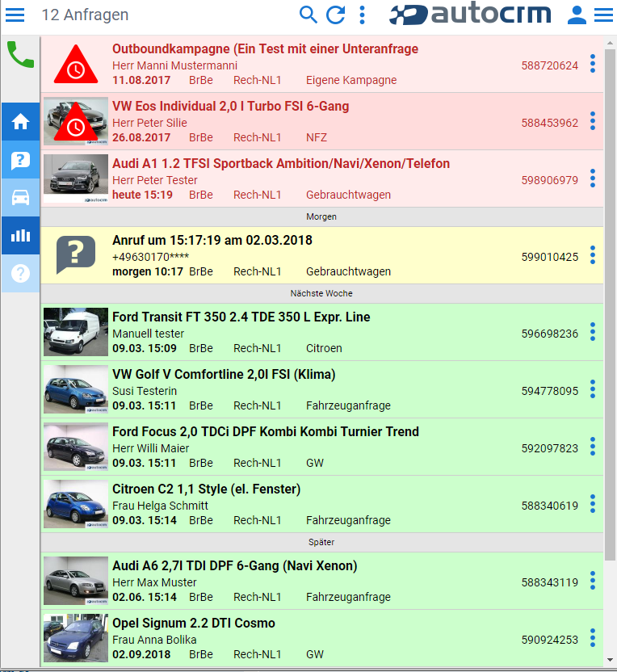Click customer name 'Frau Helga Schmitt'
This screenshot has height=672, width=617.
tap(160, 506)
